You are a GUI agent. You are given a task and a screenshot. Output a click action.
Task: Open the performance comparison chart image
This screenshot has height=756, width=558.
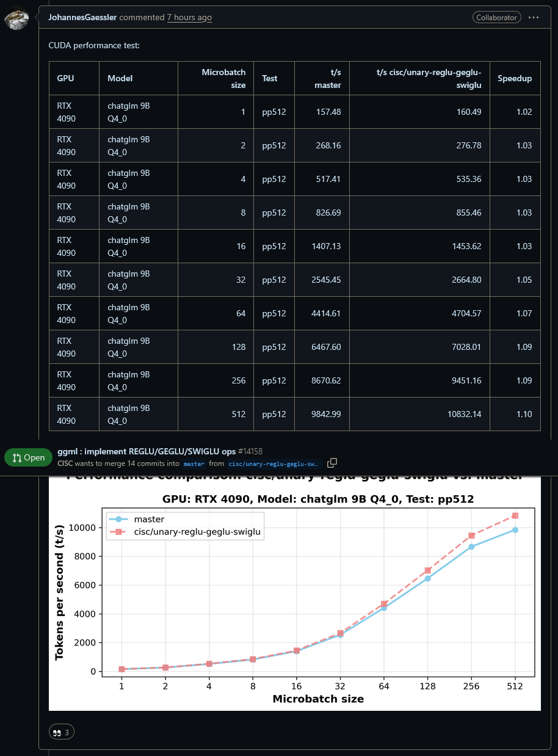(295, 592)
